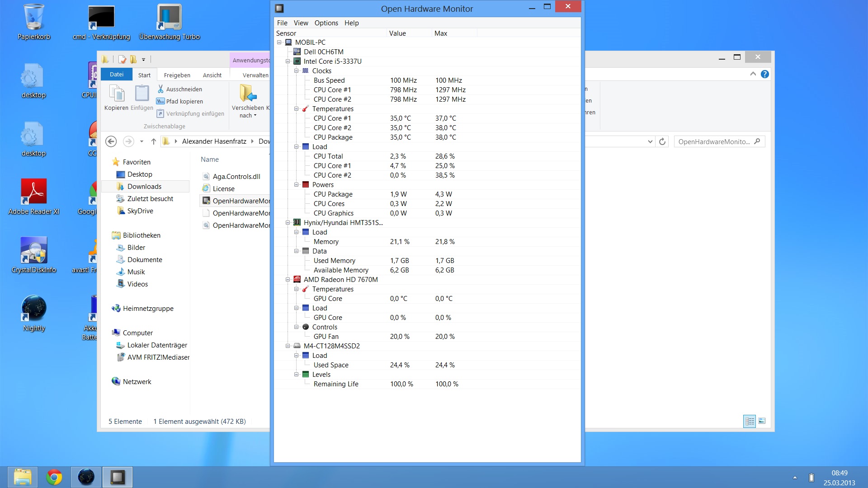868x488 pixels.
Task: Select Downloads in the navigation pane
Action: 144,187
